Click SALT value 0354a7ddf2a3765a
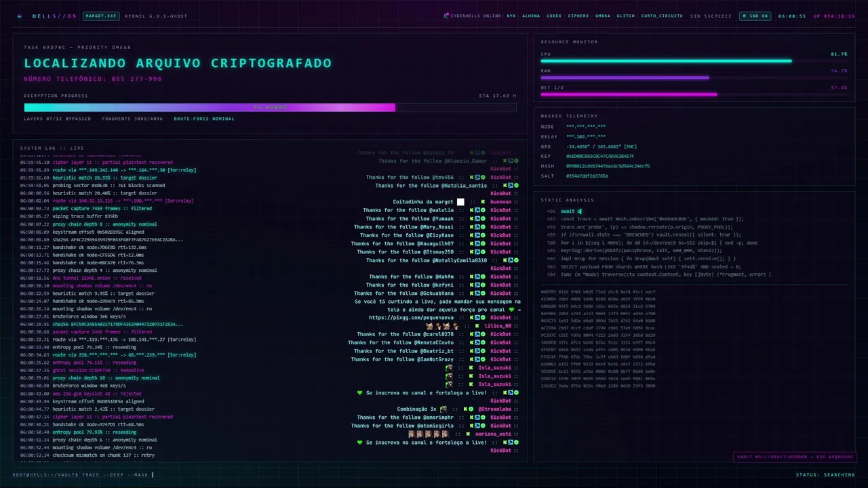The image size is (868, 488). [587, 176]
